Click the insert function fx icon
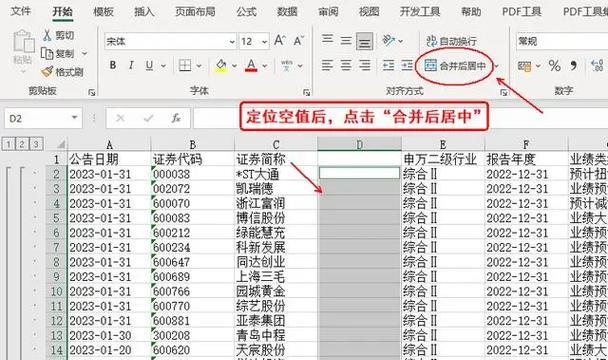The width and height of the screenshot is (608, 360). [x=176, y=118]
